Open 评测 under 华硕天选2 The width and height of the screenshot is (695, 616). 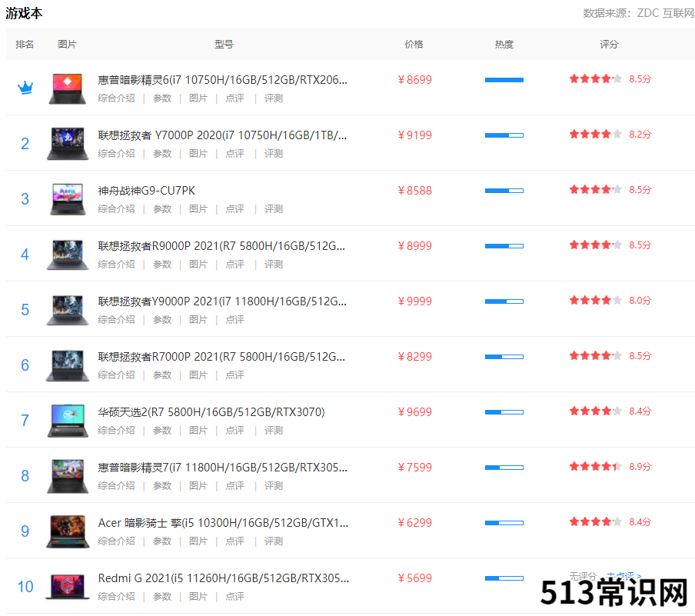[274, 430]
